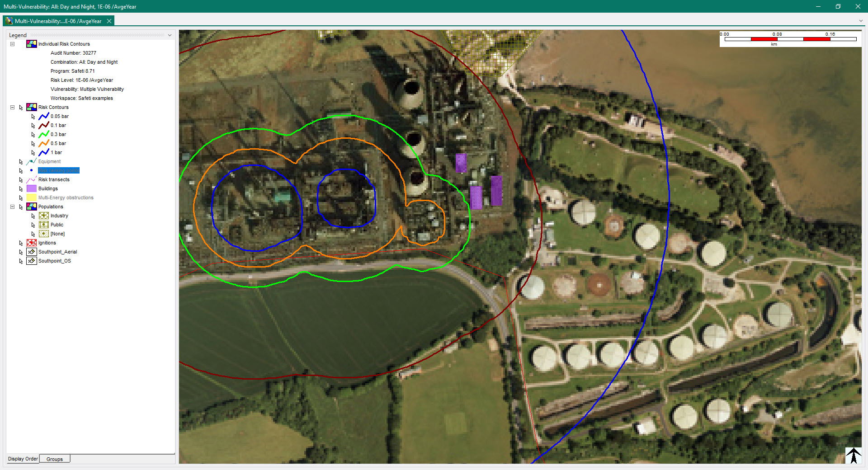Toggle selectable cursor for 0.3 bar contour
Viewport: 868px width, 470px height.
tap(33, 135)
